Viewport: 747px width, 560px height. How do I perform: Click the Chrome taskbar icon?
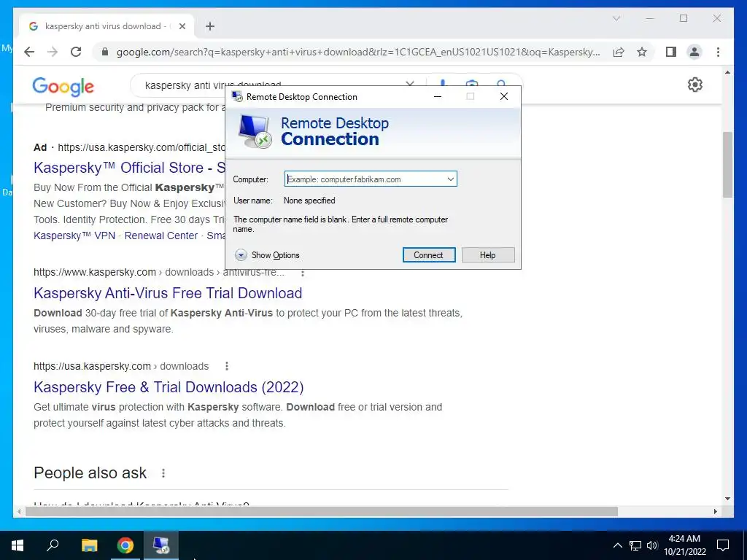click(x=125, y=545)
